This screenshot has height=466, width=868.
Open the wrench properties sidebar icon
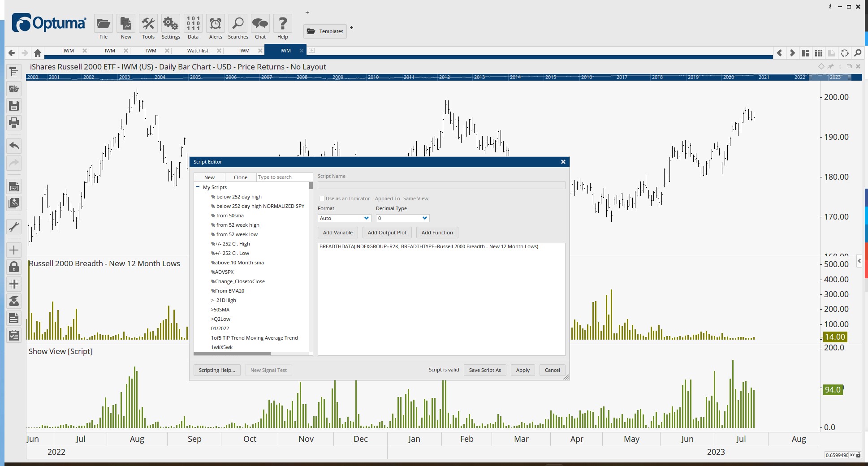[x=14, y=227]
